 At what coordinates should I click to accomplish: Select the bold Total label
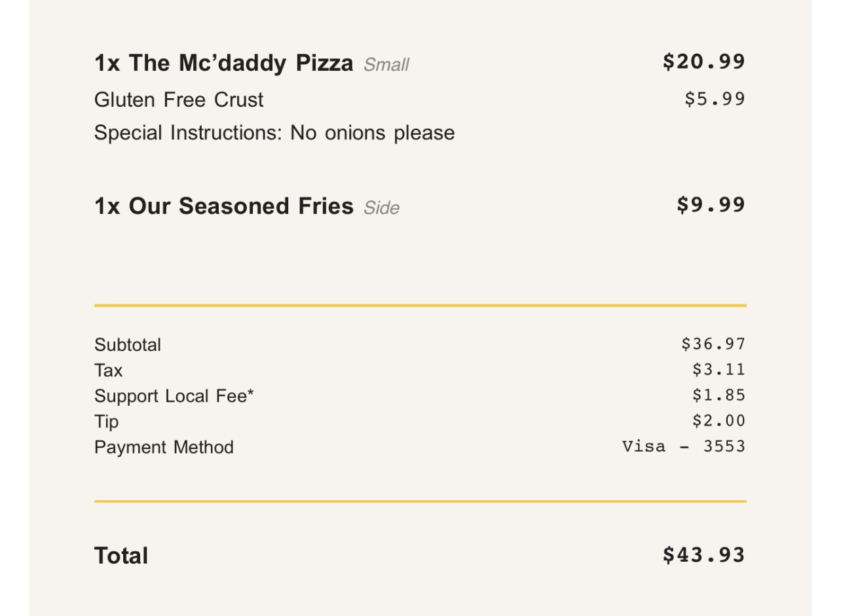click(x=121, y=556)
